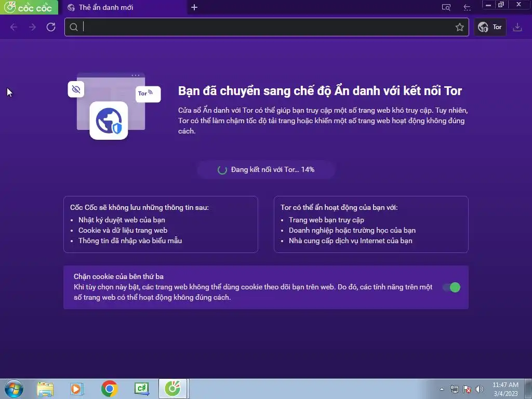Click 'Nhật ký duyệt web của bạn' text
This screenshot has height=399, width=532.
(x=122, y=220)
